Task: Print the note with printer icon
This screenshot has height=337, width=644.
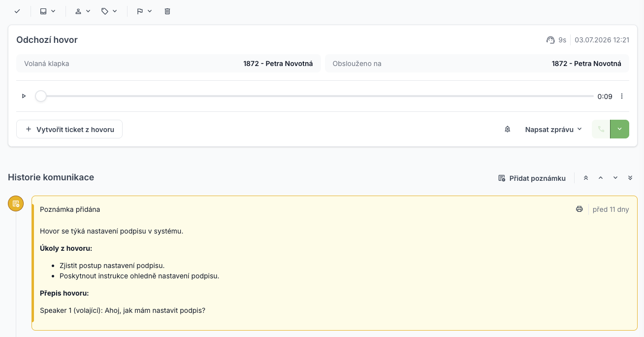Action: [x=580, y=209]
